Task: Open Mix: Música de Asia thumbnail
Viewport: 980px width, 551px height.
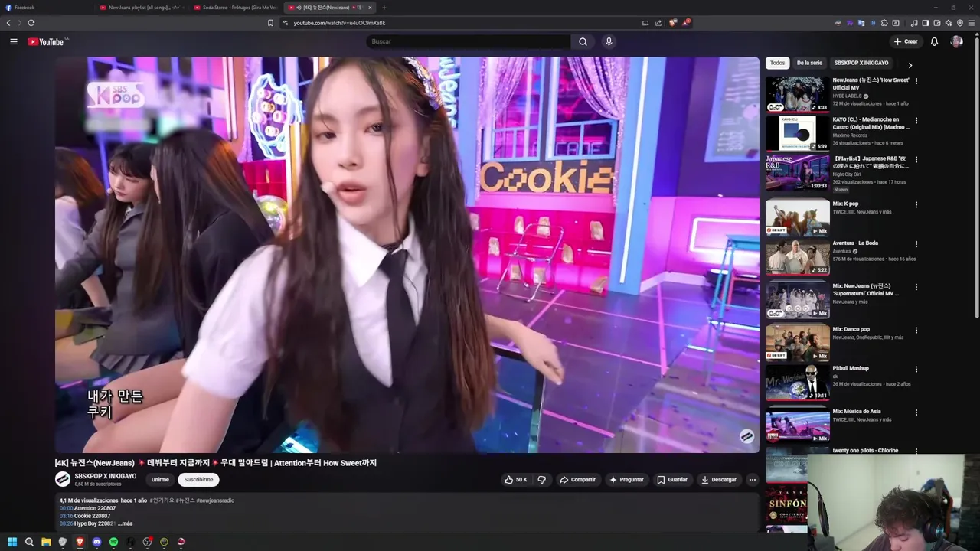Action: pos(797,425)
